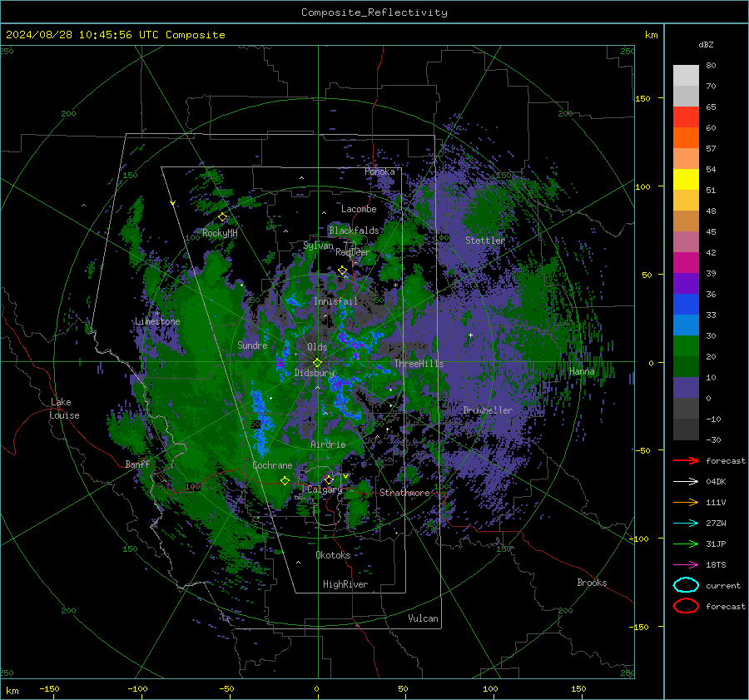The width and height of the screenshot is (749, 700).
Task: Click the Blackfalds city label
Action: coord(354,231)
